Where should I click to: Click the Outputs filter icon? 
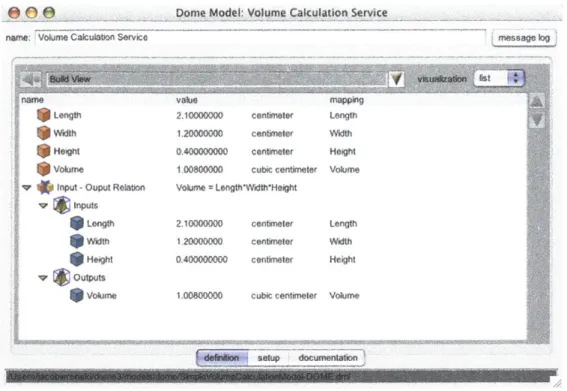click(x=61, y=277)
